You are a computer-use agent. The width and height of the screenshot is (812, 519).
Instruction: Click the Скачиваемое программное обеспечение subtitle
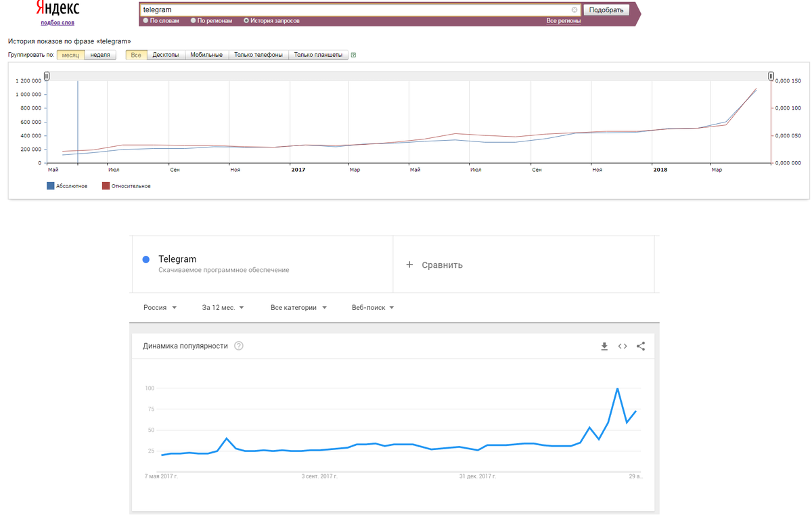[x=224, y=270]
